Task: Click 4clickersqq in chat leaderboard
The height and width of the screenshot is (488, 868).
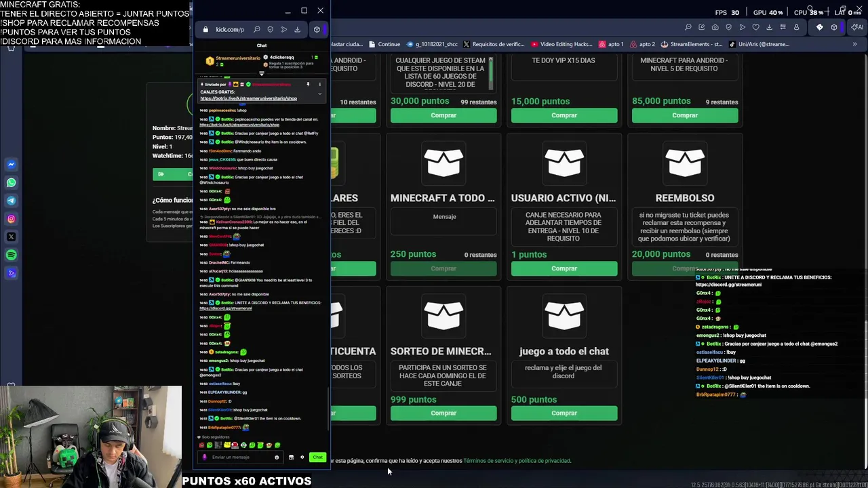Action: pyautogui.click(x=281, y=58)
